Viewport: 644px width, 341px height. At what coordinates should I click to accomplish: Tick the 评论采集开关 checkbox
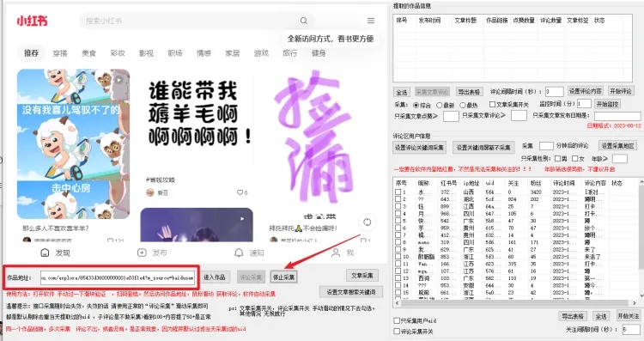[397, 332]
